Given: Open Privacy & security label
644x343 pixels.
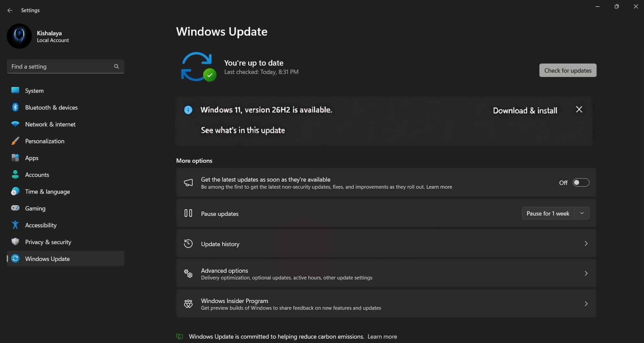Looking at the screenshot, I should (48, 242).
